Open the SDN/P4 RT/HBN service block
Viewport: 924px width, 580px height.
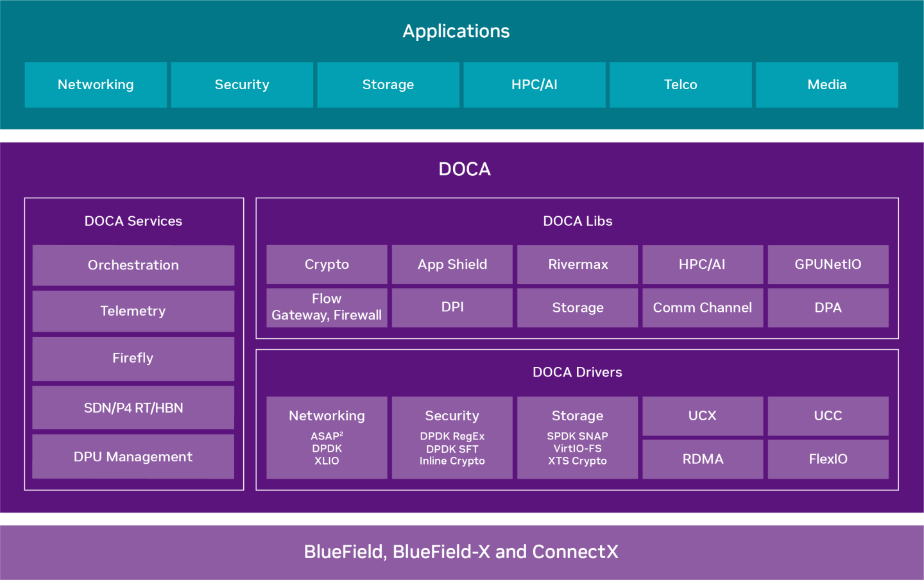(133, 407)
